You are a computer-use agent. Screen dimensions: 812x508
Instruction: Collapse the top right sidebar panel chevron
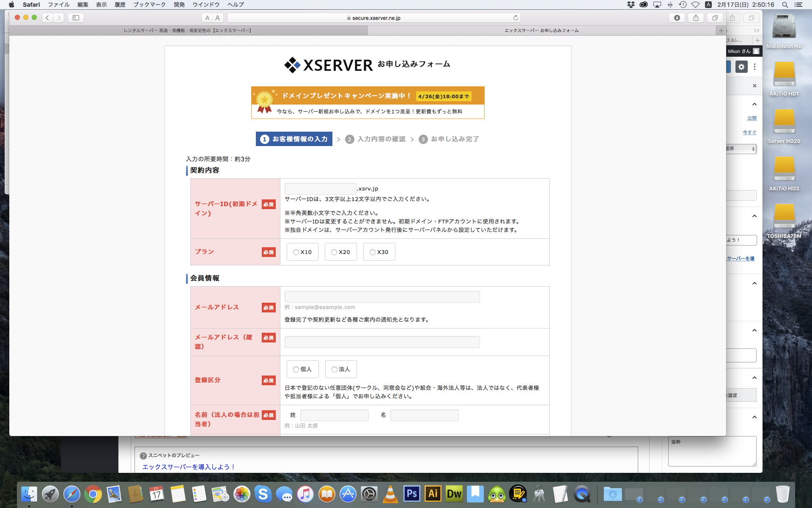tap(754, 104)
